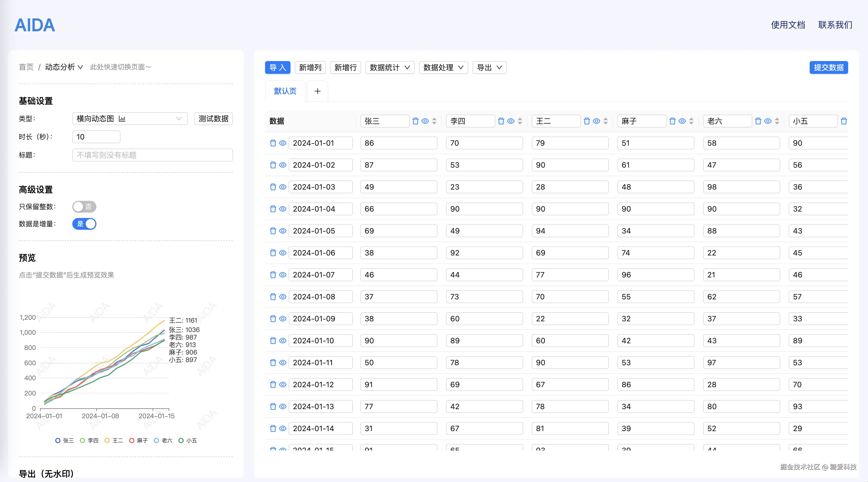Click sort arrows on 老六 column
Screen dimensions: 868x482
pyautogui.click(x=777, y=121)
